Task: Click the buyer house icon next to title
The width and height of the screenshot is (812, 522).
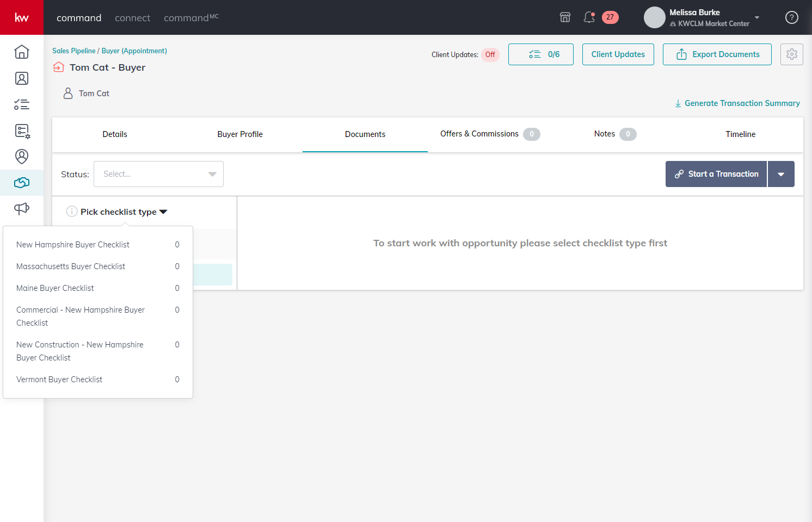Action: (59, 67)
